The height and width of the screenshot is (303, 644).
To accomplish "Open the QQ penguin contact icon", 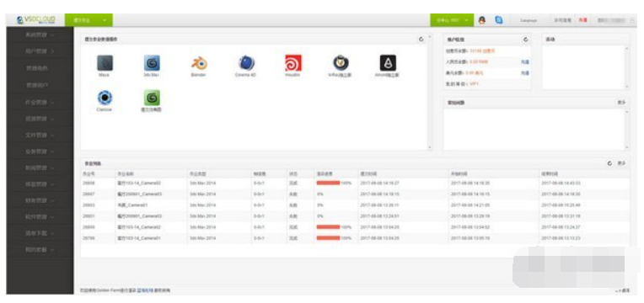I will click(x=482, y=19).
